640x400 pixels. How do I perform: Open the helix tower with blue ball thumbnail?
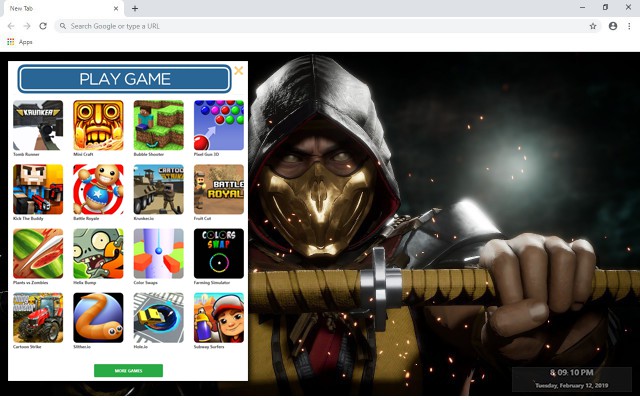click(159, 253)
